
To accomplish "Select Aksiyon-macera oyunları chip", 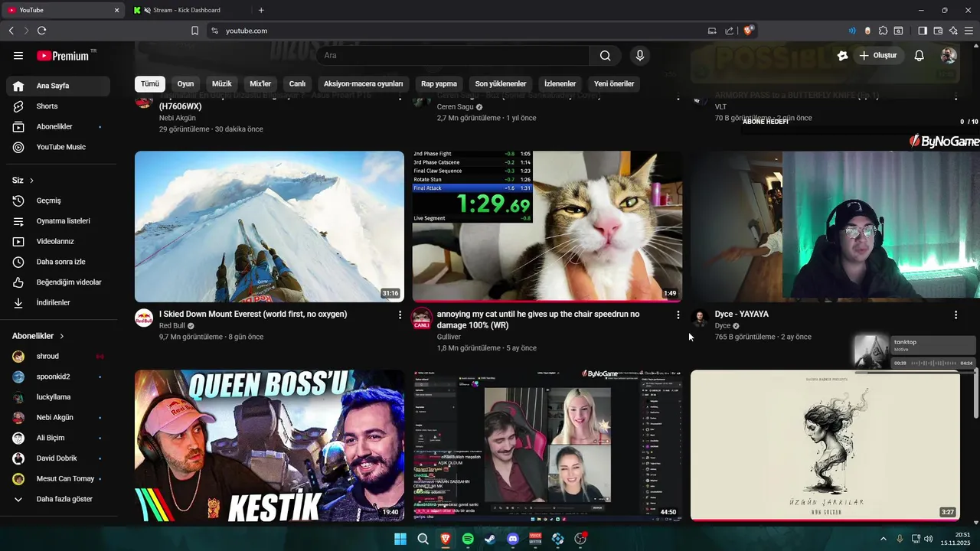I will point(364,83).
